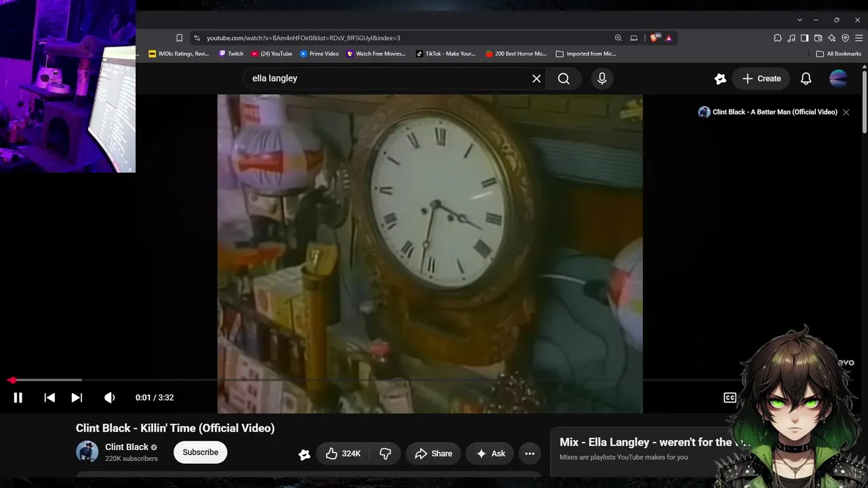Viewport: 868px width, 488px height.
Task: Open the Twitch bookmark
Action: (x=231, y=54)
